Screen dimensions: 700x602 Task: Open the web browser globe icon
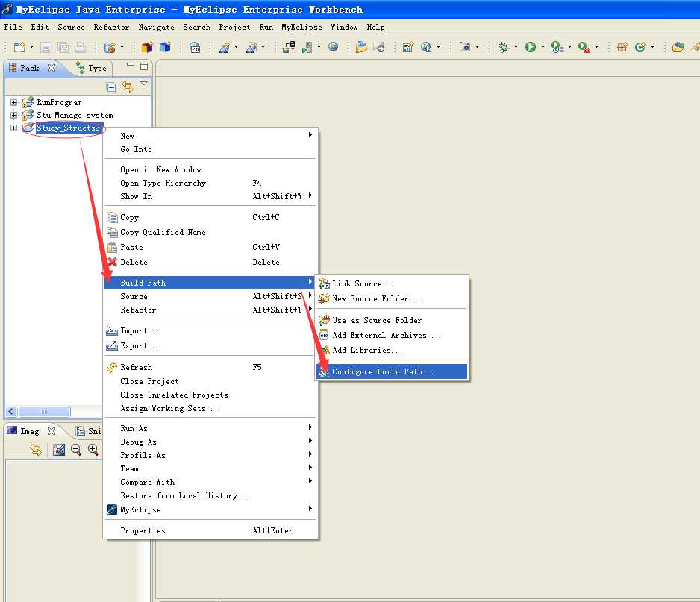click(333, 47)
